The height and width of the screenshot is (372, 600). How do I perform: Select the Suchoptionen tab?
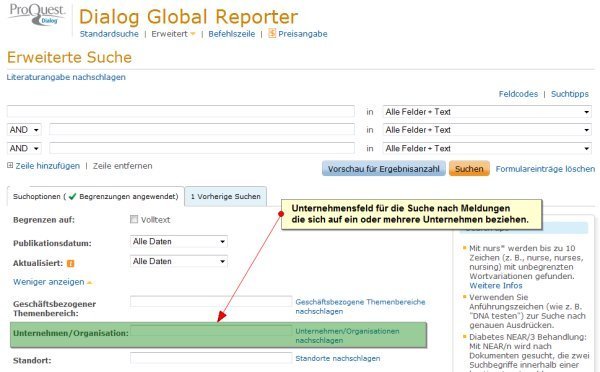(x=96, y=196)
